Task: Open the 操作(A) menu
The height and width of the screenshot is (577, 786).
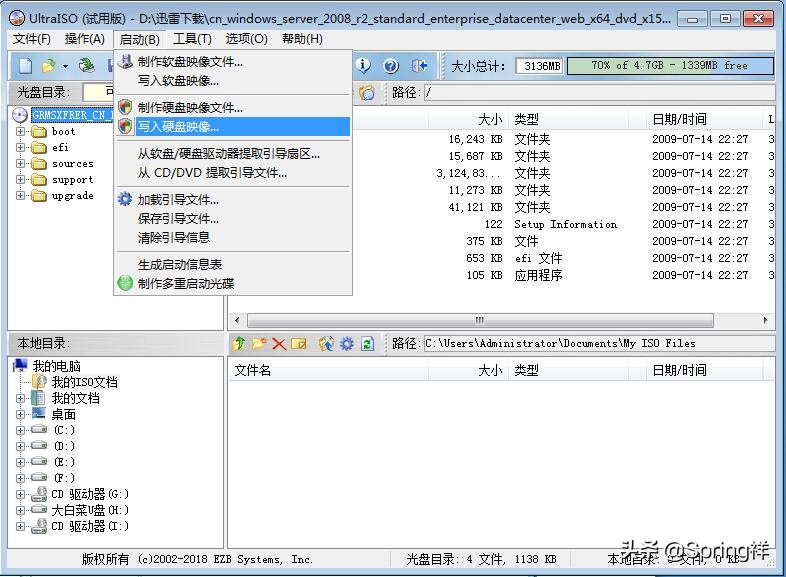Action: (85, 39)
